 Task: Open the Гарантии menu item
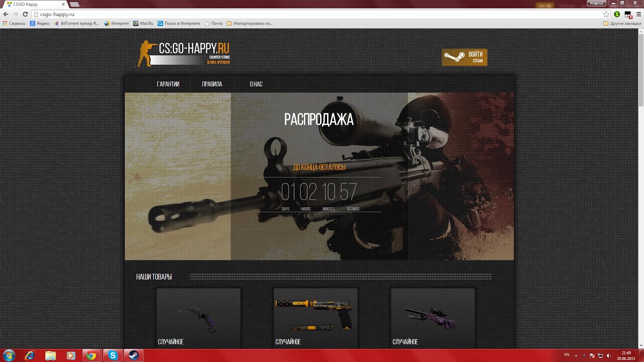[x=168, y=84]
